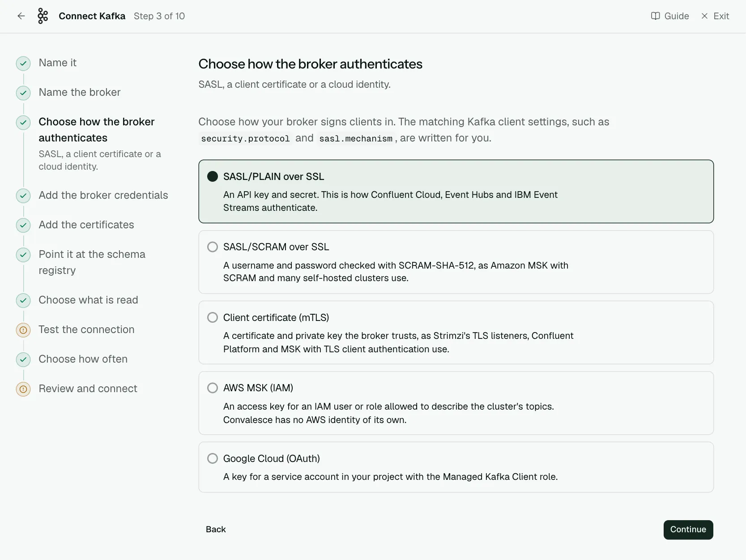Click the checkmark icon beside Name it

point(23,64)
